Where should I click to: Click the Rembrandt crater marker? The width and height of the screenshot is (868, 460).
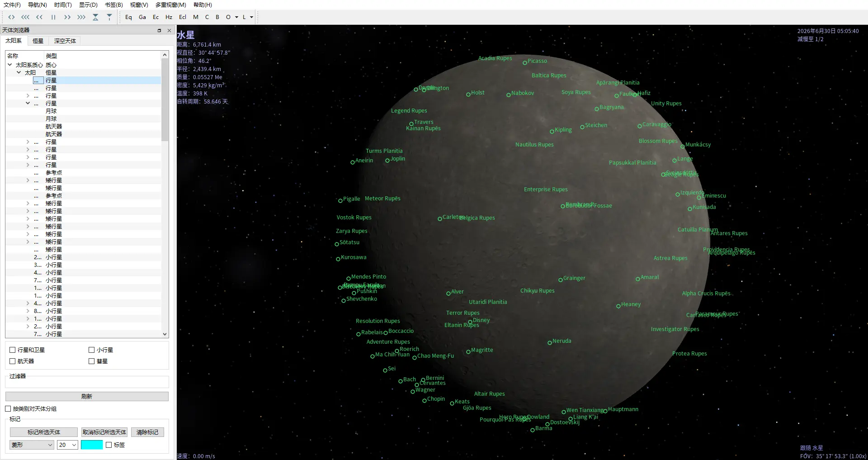tap(563, 206)
